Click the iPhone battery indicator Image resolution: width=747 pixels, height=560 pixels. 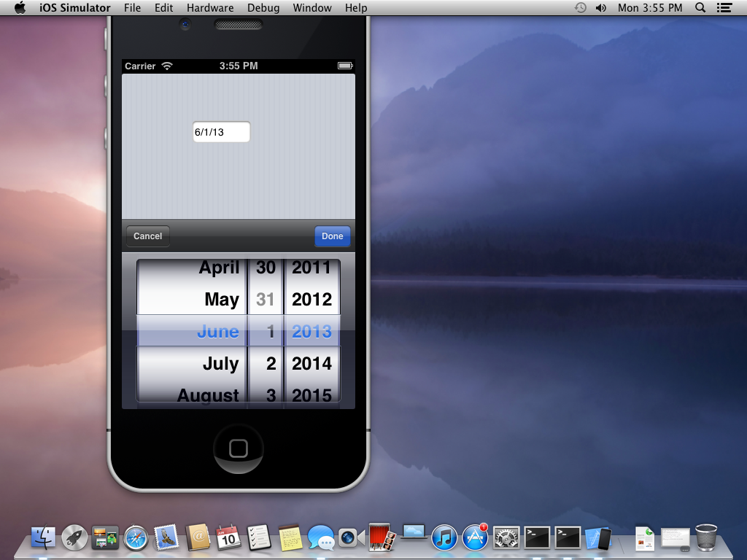(x=345, y=66)
